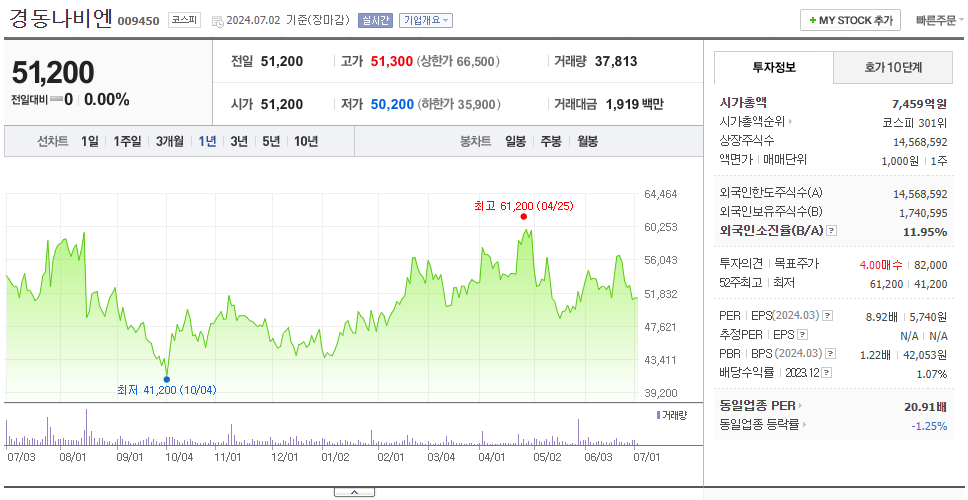Image resolution: width=968 pixels, height=500 pixels.
Task: Click the large 51,200 current price
Action: click(53, 73)
